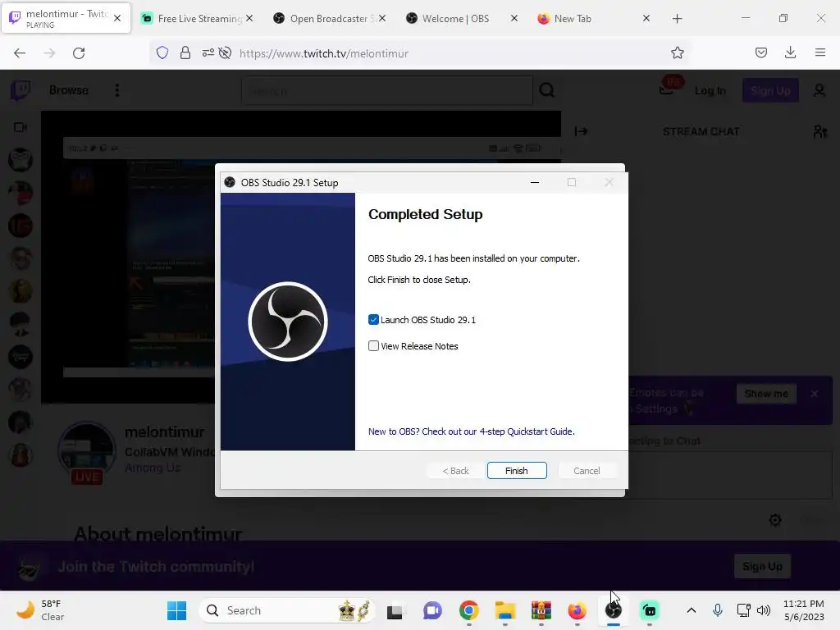This screenshot has height=630, width=840.
Task: Enable View Release Notes checkbox
Action: click(373, 346)
